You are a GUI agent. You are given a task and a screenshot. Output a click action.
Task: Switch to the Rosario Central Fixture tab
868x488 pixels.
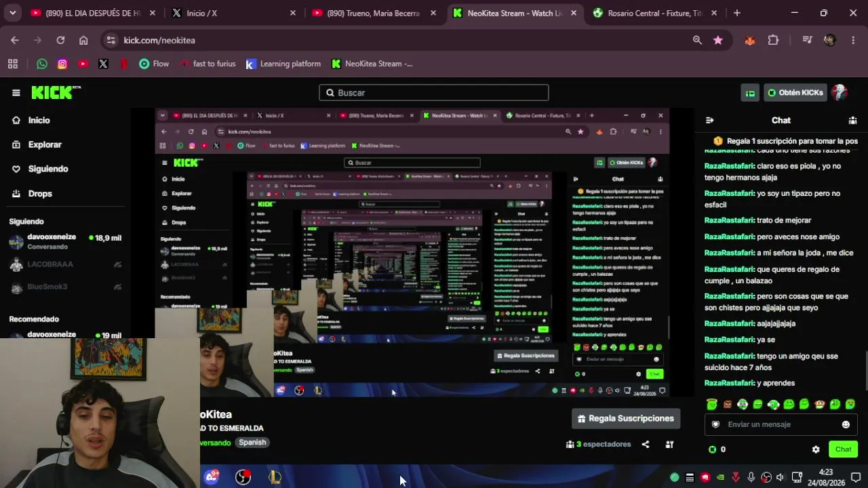point(655,13)
